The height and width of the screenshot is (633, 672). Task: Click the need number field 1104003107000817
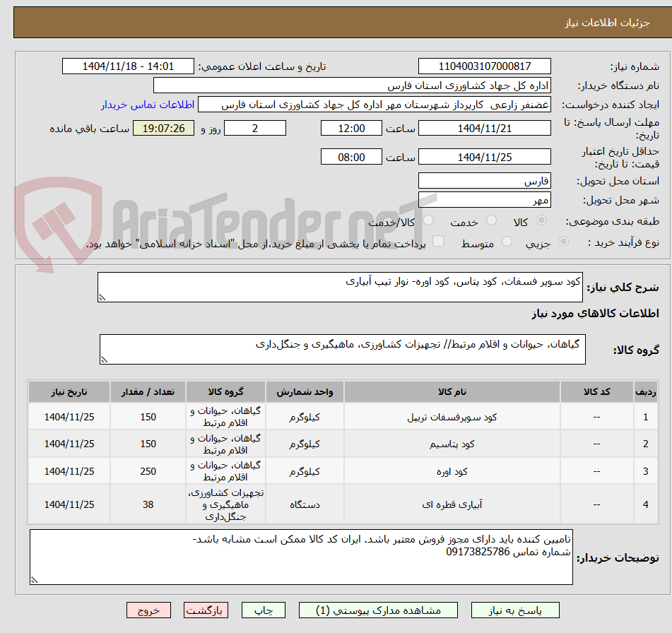(484, 66)
